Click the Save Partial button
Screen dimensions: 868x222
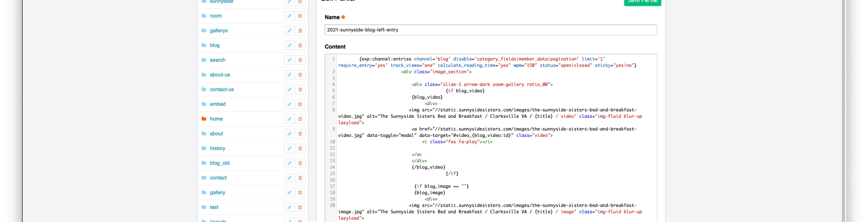(642, 2)
